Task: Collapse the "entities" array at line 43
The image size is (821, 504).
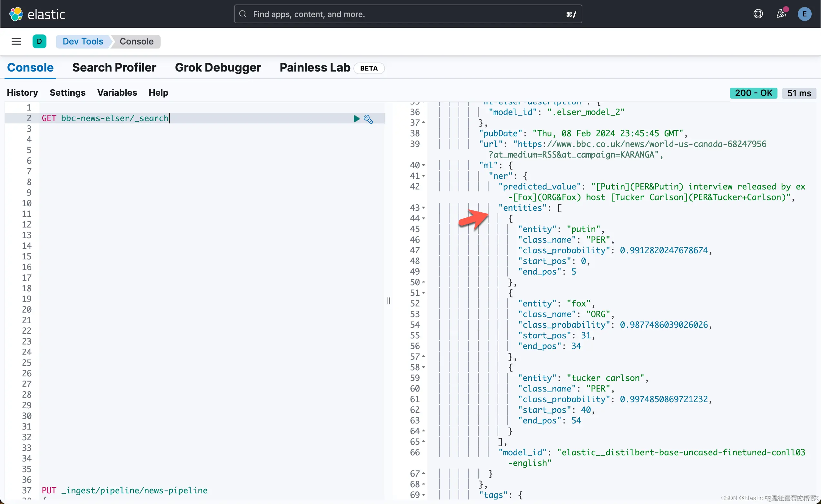Action: coord(423,208)
